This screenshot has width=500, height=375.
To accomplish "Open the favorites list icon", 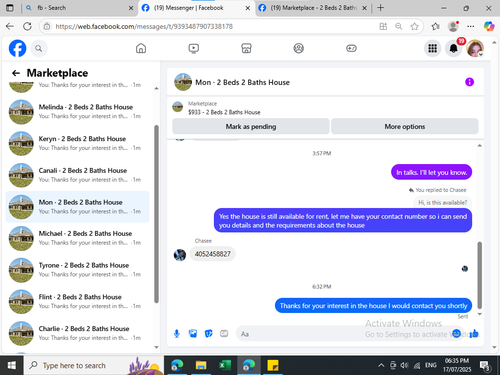I will click(435, 26).
